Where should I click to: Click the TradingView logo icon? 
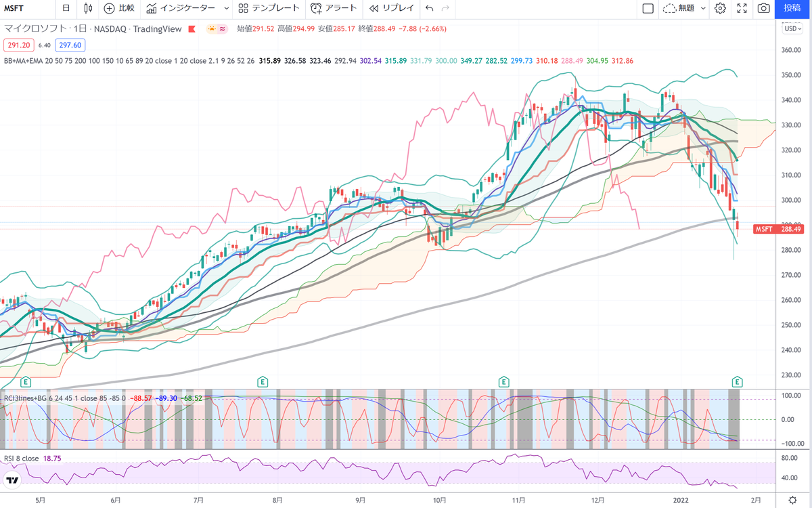pos(12,482)
